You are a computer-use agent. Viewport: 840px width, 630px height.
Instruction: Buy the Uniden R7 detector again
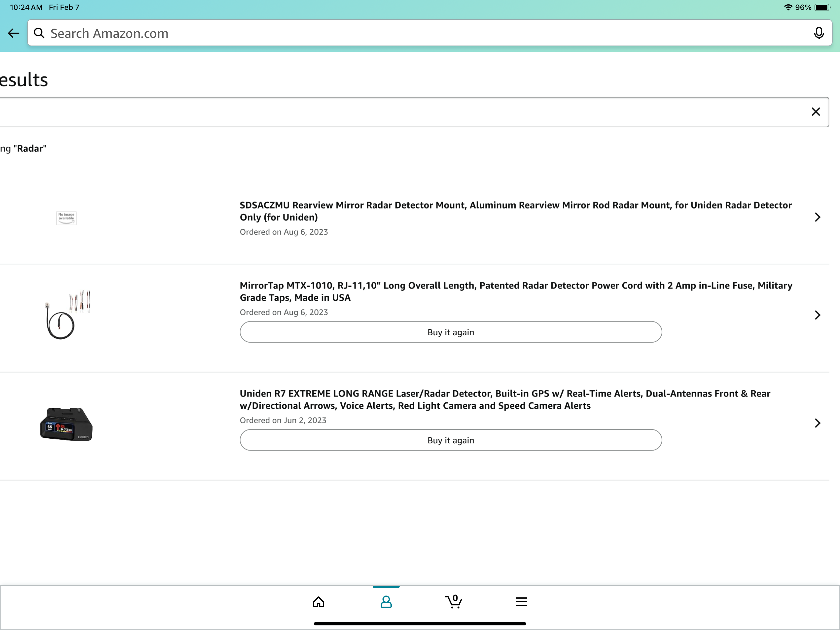[x=450, y=441]
